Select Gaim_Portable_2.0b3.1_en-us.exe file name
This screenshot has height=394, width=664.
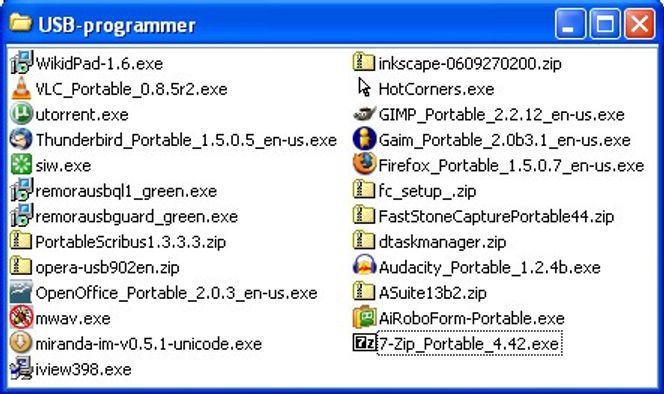click(504, 140)
